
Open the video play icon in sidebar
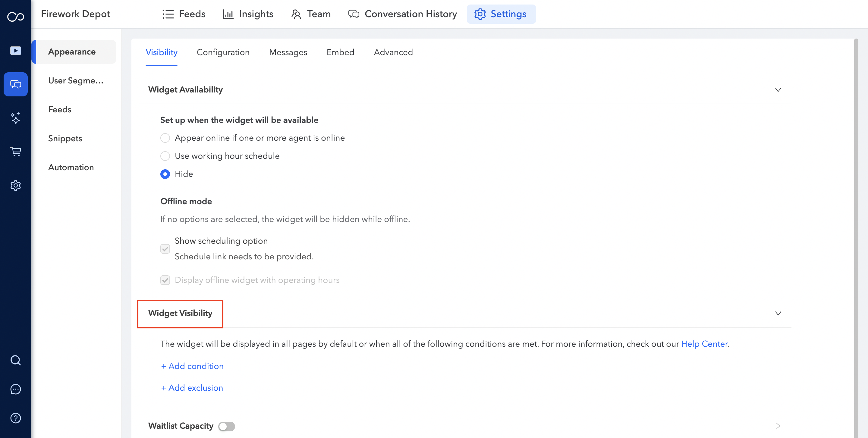[x=15, y=51]
